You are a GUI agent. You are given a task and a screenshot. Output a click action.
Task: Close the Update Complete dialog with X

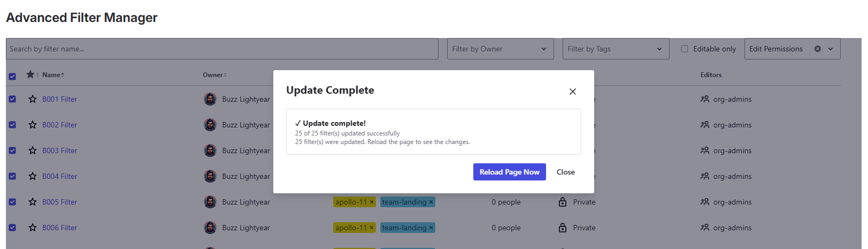click(x=573, y=92)
